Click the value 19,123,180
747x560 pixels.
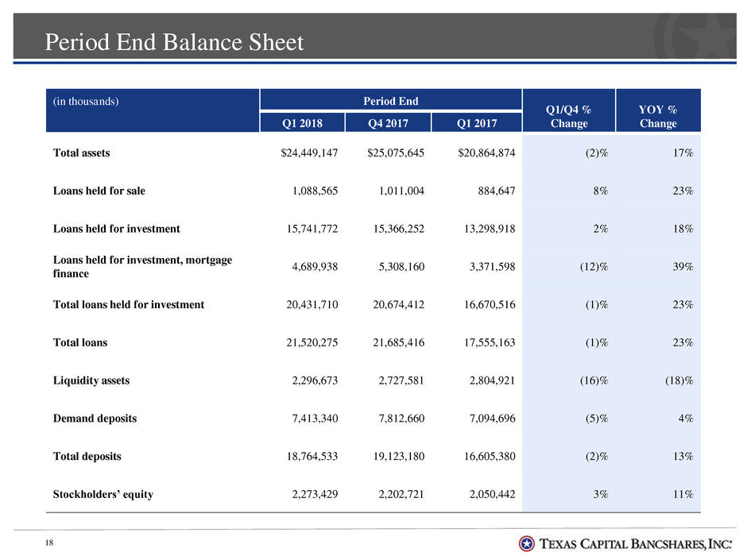(x=399, y=457)
